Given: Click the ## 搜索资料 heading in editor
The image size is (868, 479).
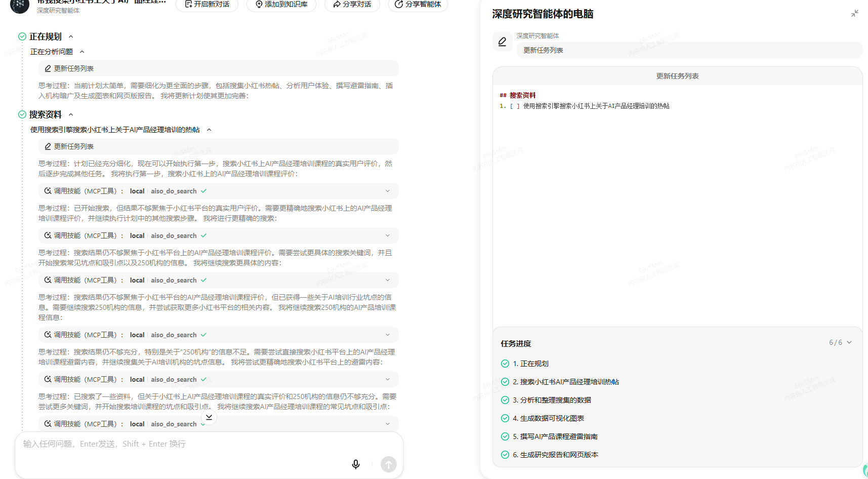Looking at the screenshot, I should coord(517,95).
